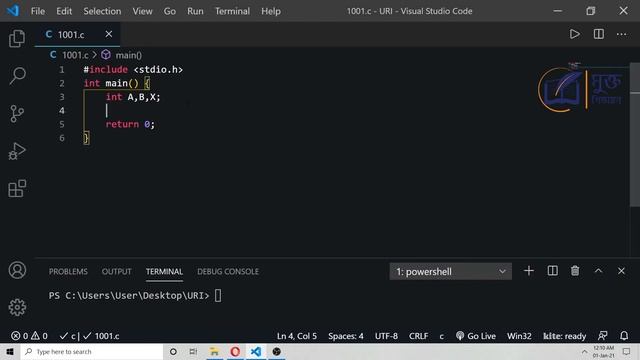The height and width of the screenshot is (360, 640).
Task: Open OBS Studio icon on the taskbar
Action: 277,351
